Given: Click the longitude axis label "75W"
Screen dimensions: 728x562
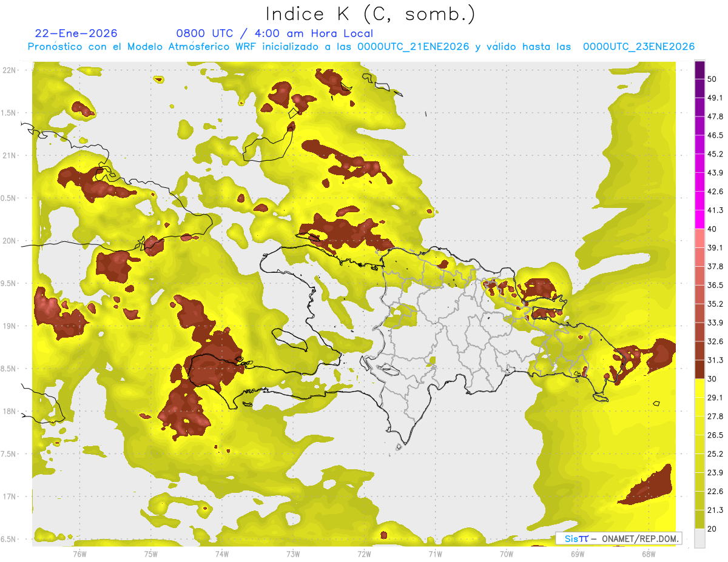Looking at the screenshot, I should coord(151,554).
